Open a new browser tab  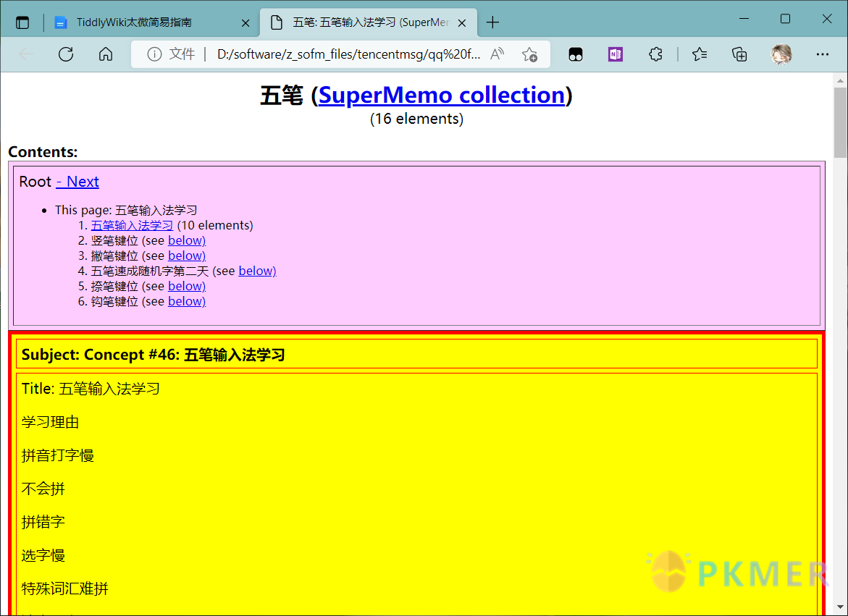(x=492, y=22)
